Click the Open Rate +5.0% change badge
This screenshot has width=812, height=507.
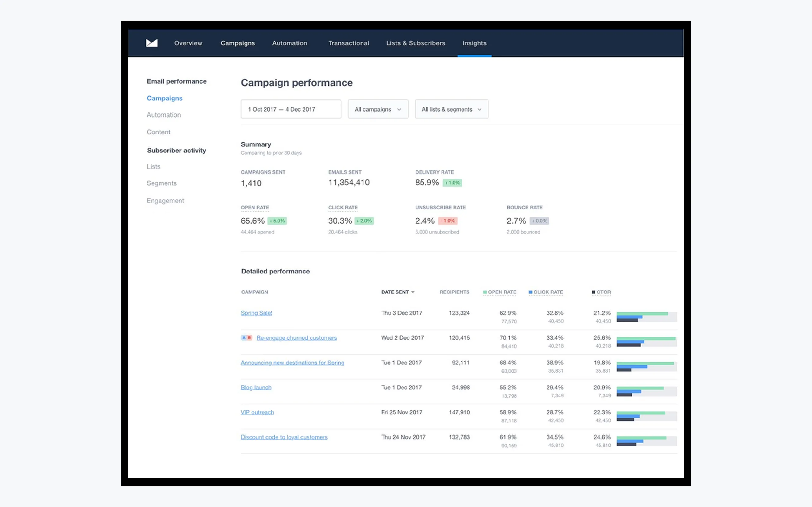click(277, 221)
